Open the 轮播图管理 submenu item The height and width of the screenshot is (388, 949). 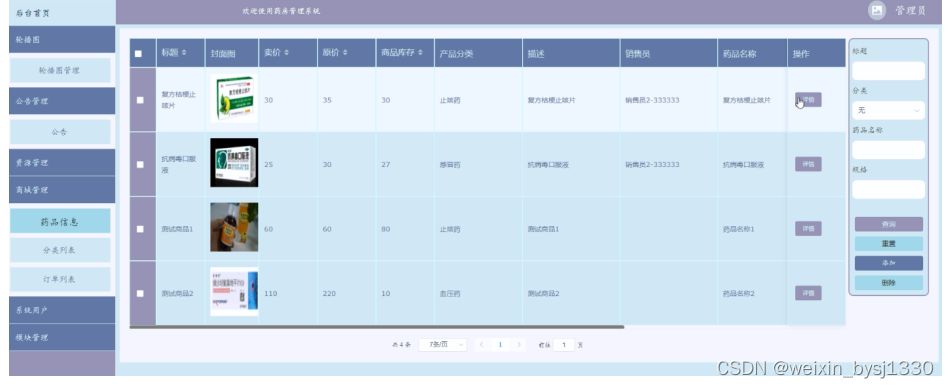(60, 70)
